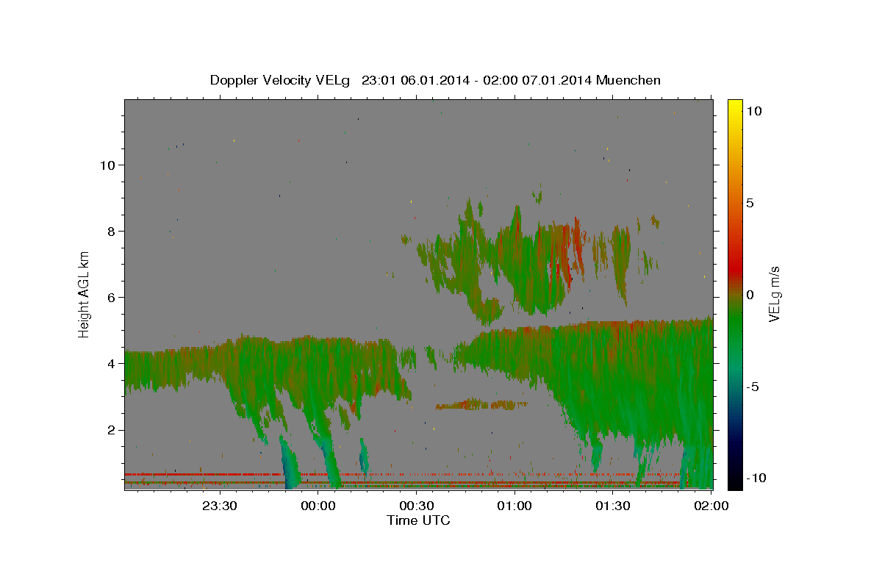Click the 'VELg m/s' colorbar label

[774, 294]
